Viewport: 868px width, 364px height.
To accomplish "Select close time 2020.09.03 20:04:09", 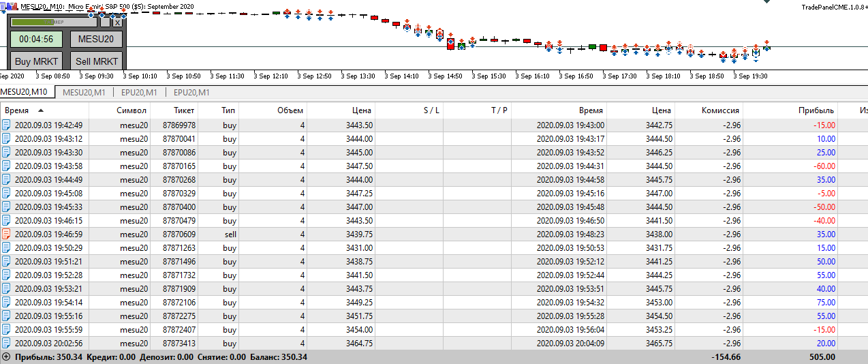I will coord(570,343).
